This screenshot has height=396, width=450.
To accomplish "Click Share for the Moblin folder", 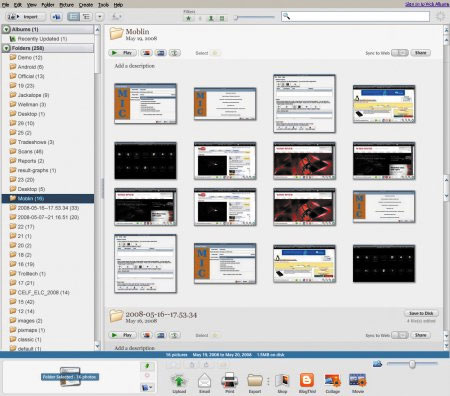I will 421,53.
